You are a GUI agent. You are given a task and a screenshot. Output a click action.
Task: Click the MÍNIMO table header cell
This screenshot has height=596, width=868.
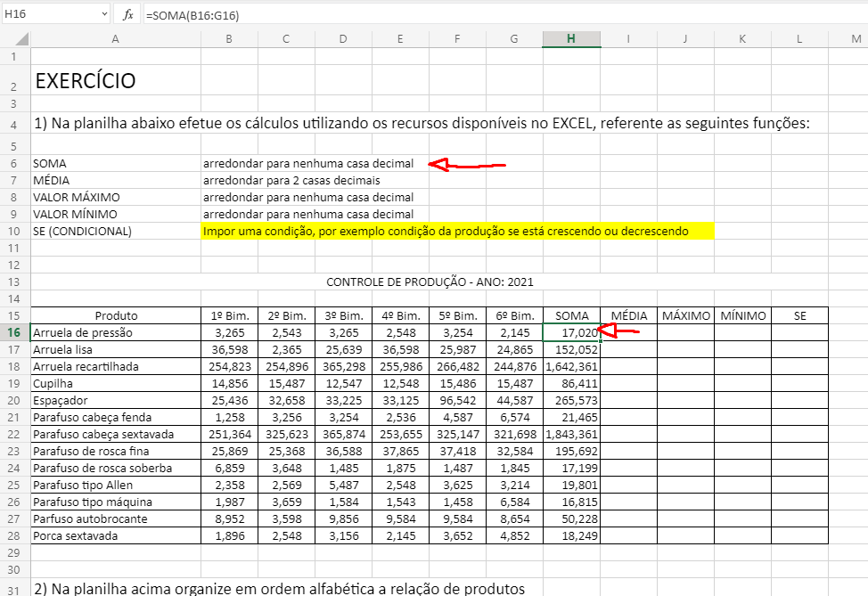click(743, 316)
